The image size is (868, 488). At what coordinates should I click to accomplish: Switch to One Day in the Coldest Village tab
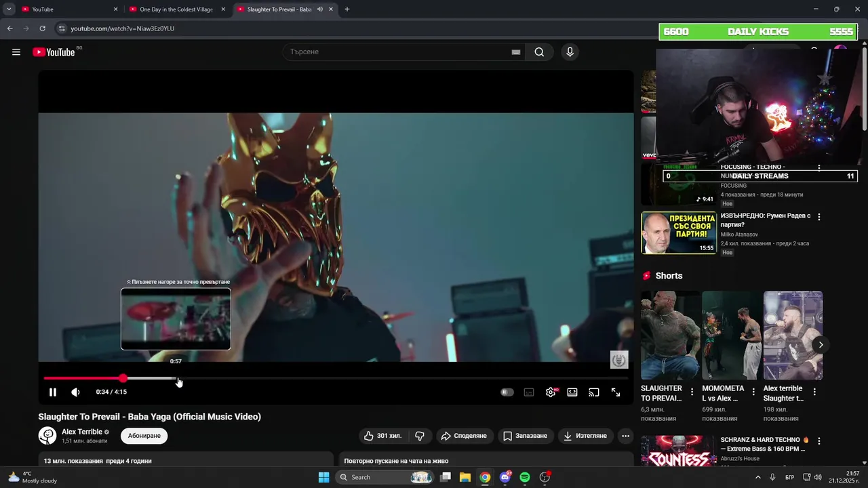(x=176, y=9)
